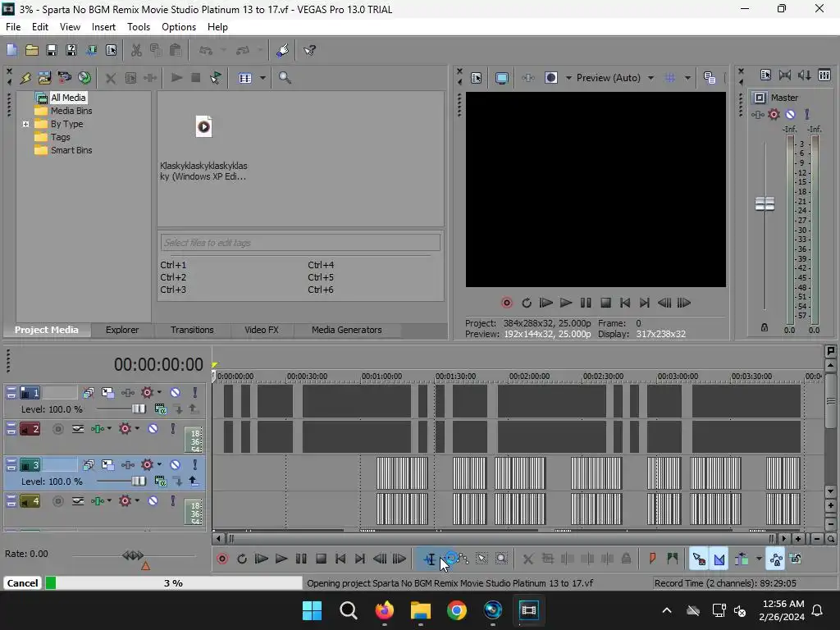Click the What's This Help icon
This screenshot has width=840, height=630.
tap(309, 50)
